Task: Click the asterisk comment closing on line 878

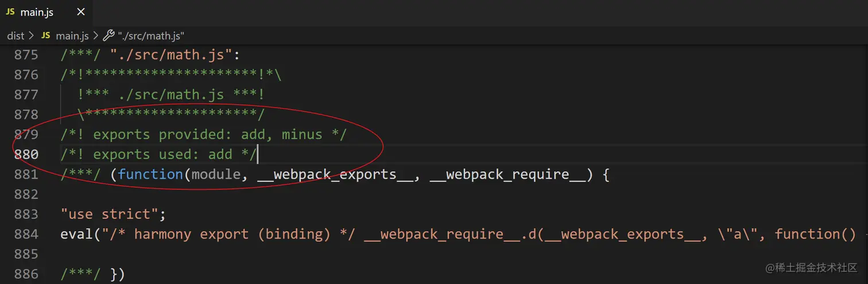Action: (x=170, y=114)
